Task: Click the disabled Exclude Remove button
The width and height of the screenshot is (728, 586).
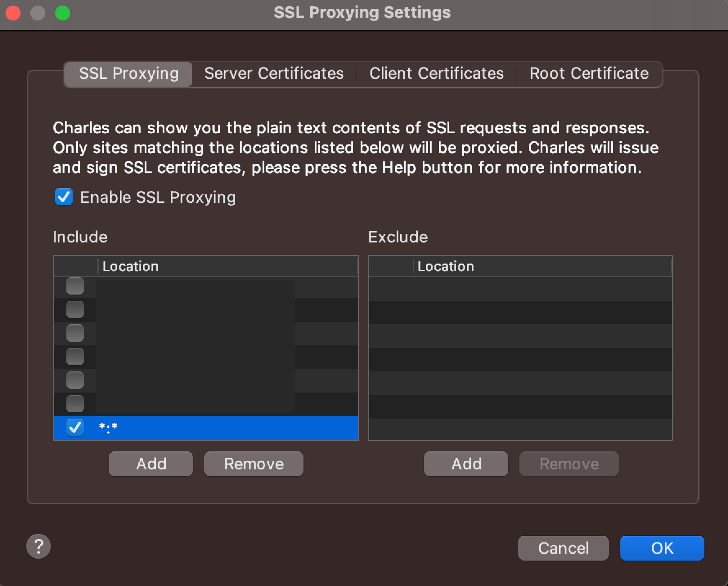Action: [569, 464]
